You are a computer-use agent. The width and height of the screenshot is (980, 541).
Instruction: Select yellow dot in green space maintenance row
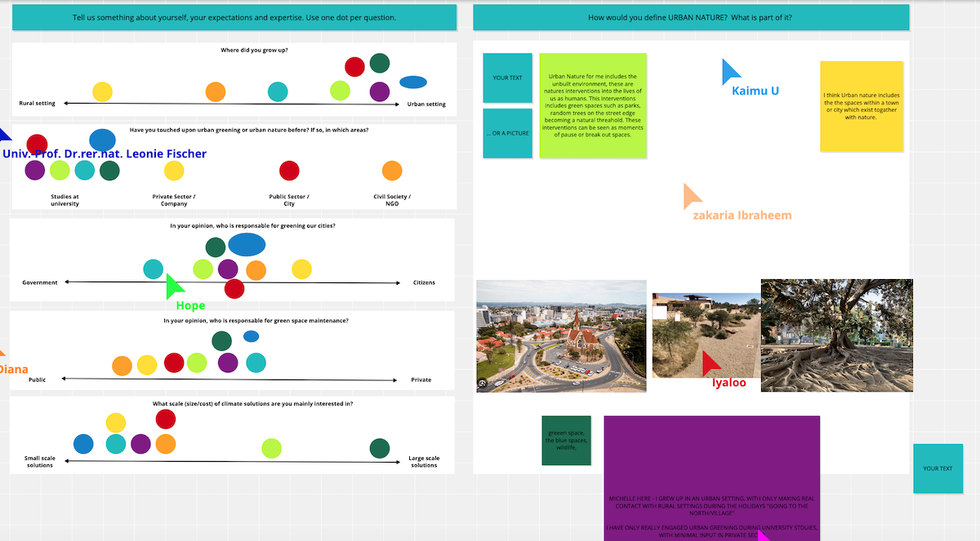147,365
